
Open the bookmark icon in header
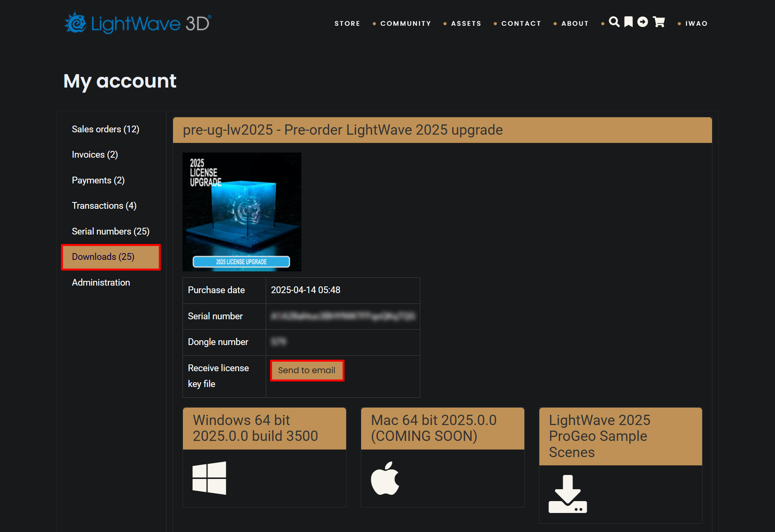[x=628, y=22]
